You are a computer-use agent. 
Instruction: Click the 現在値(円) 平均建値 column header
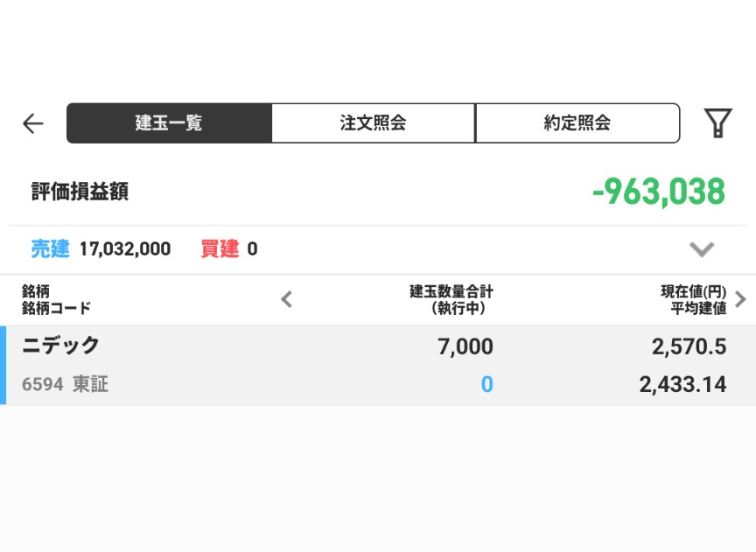[x=693, y=299]
